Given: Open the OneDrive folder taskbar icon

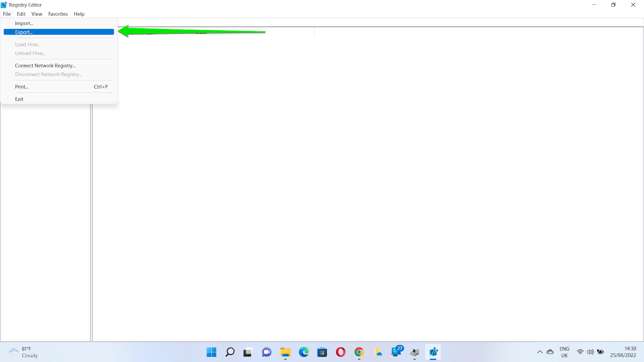Looking at the screenshot, I should point(378,352).
